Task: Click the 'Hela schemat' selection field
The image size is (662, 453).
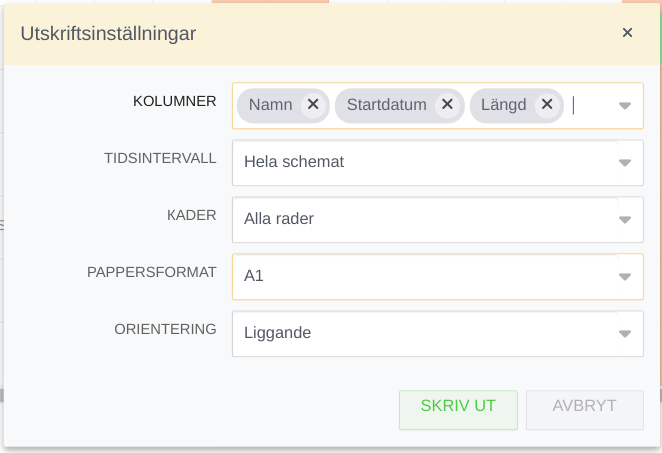Action: coord(420,162)
